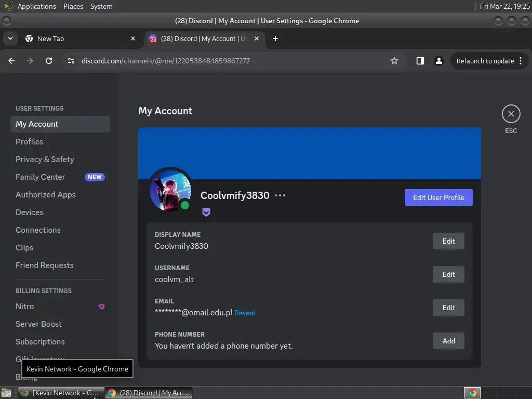View site information icon in address bar

point(71,61)
